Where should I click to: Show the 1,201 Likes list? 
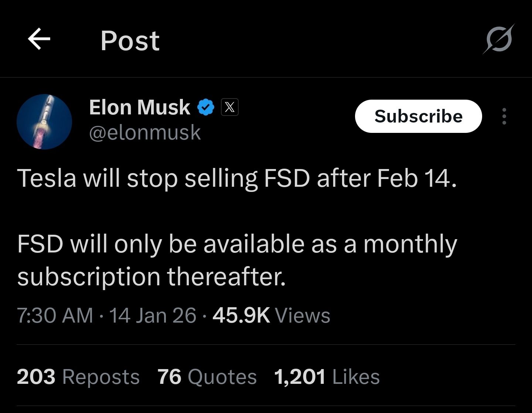[327, 377]
